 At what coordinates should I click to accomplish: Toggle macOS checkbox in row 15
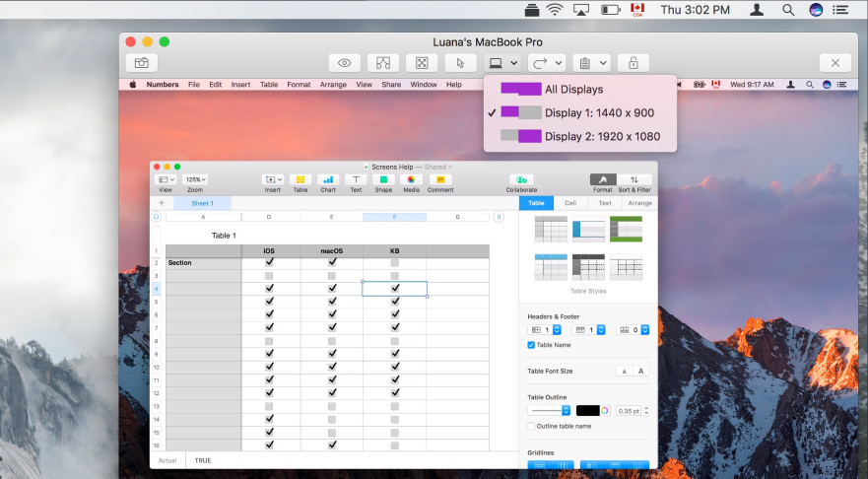332,433
